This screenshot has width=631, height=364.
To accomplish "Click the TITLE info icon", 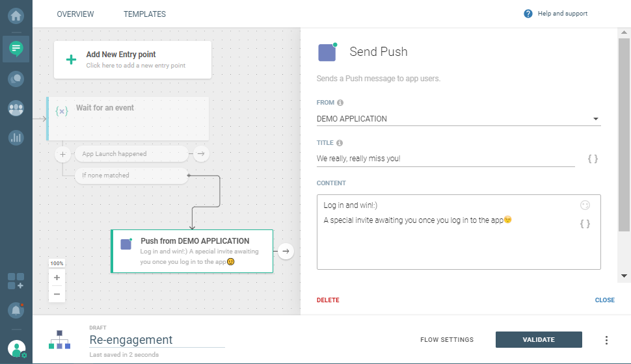I will coord(340,143).
